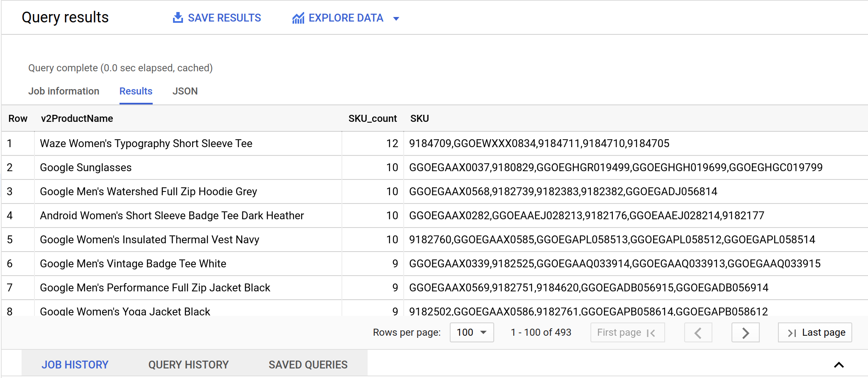Open the SAVED QUERIES tab
This screenshot has height=378, width=868.
[x=308, y=365]
